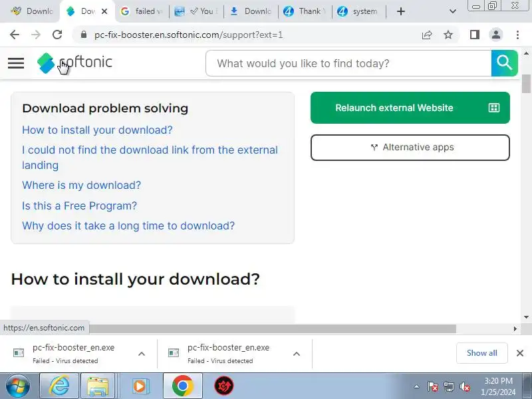Click the forward navigation arrow
The height and width of the screenshot is (399, 532).
(36, 35)
